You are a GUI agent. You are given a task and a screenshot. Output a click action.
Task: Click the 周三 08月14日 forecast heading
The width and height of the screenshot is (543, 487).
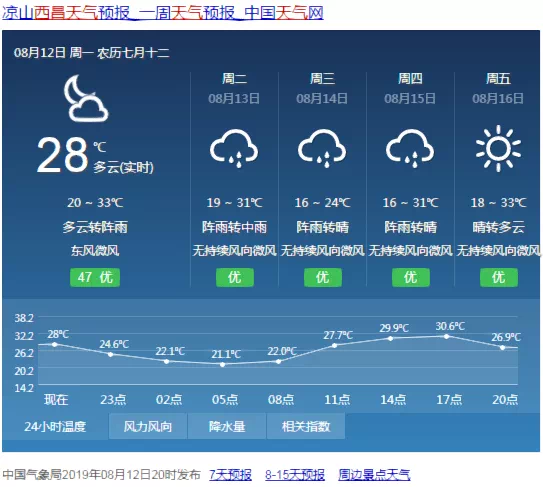tap(322, 89)
